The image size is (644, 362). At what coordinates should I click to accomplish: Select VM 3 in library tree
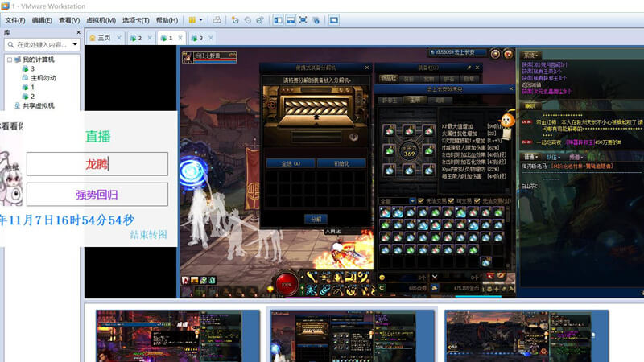click(x=29, y=68)
